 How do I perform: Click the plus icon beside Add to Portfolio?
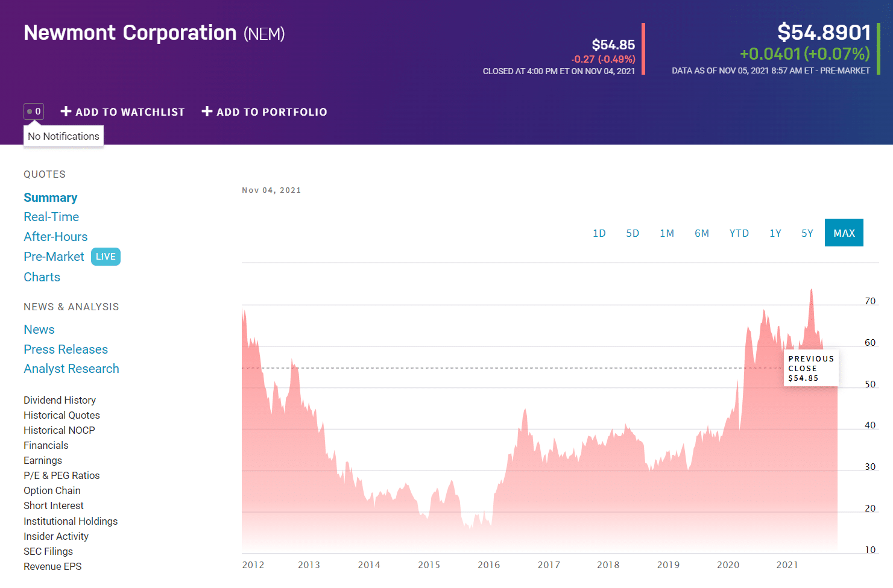[x=207, y=111]
